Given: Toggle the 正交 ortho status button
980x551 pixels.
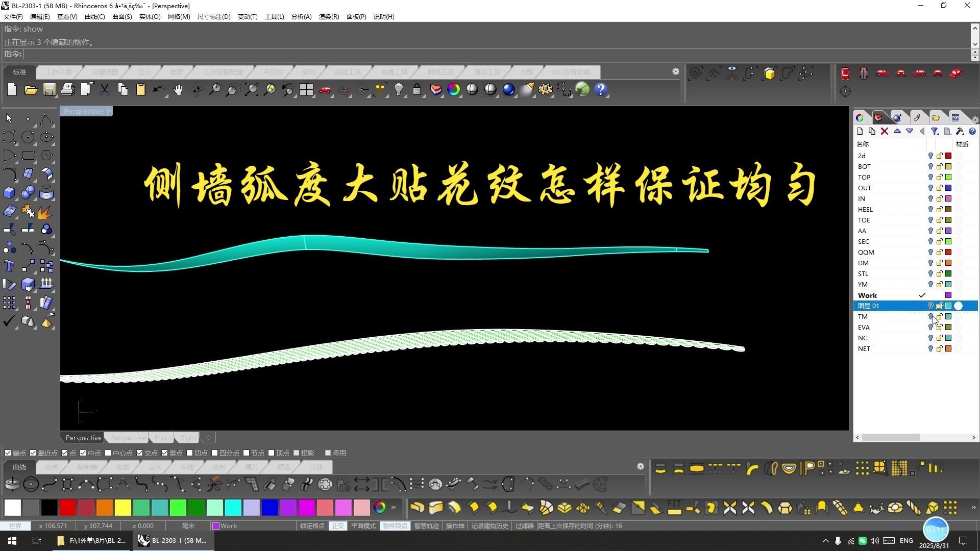Looking at the screenshot, I should pos(338,526).
